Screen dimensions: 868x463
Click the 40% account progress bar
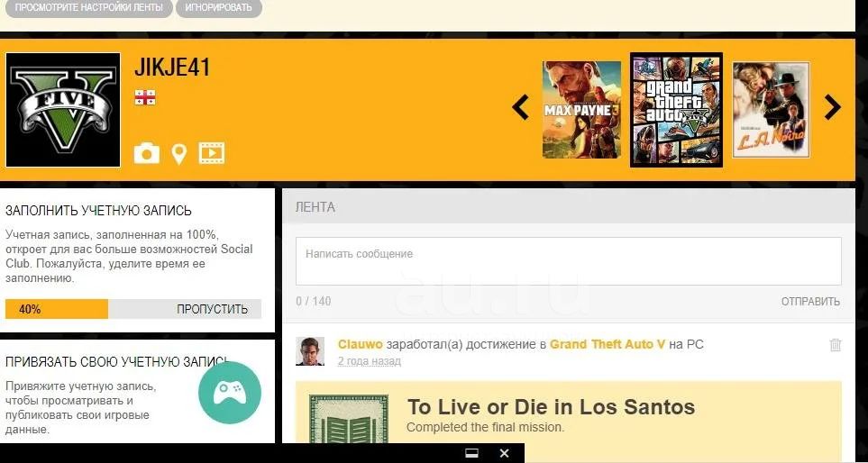[x=132, y=309]
